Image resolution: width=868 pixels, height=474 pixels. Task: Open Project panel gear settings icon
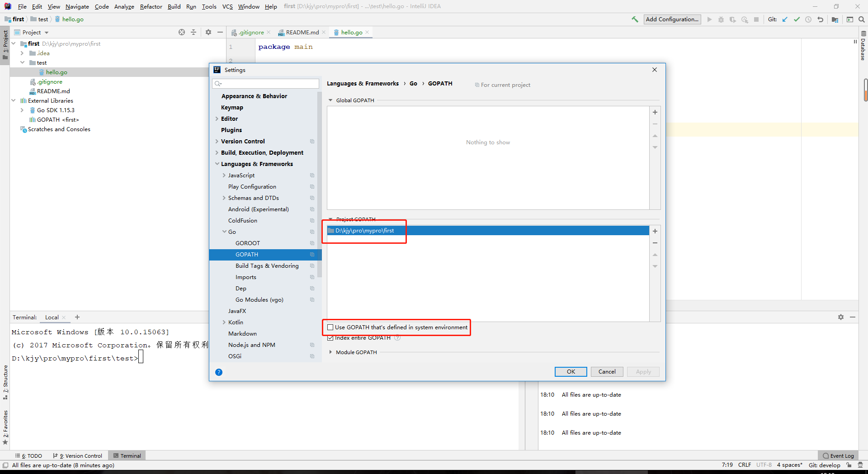click(x=208, y=32)
